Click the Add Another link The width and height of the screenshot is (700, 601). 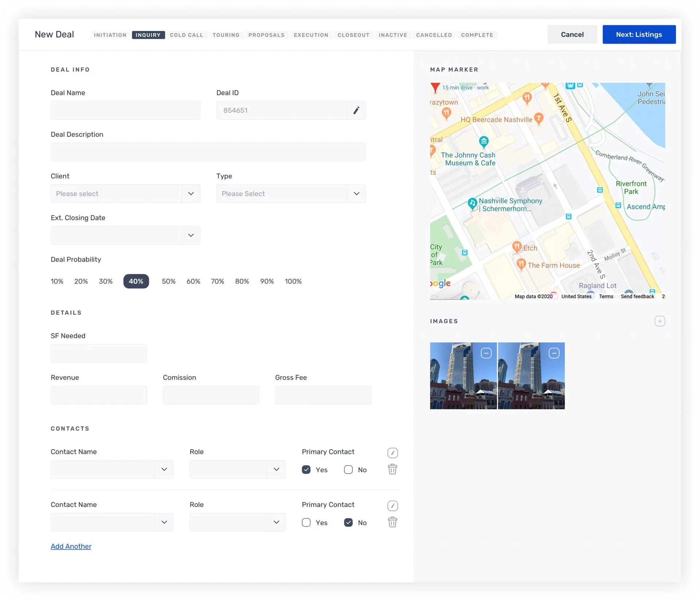coord(71,546)
